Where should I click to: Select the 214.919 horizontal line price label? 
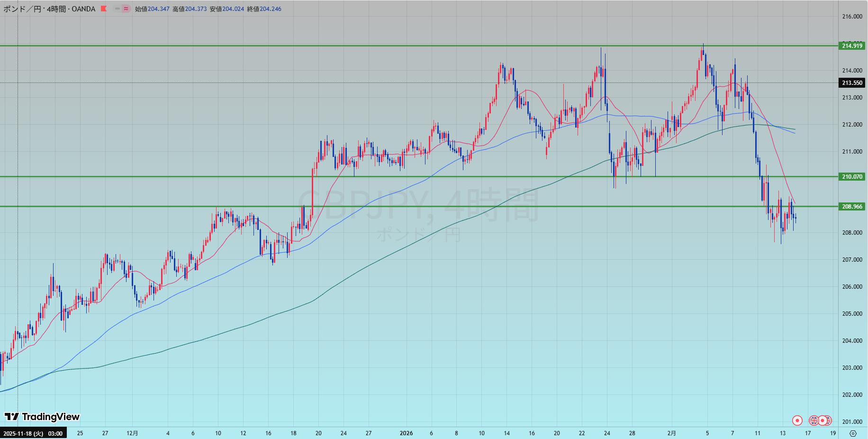[852, 46]
